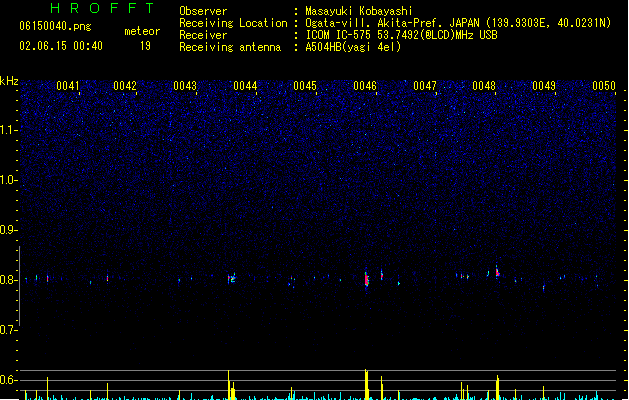Click the 0050 time marker

pyautogui.click(x=604, y=86)
